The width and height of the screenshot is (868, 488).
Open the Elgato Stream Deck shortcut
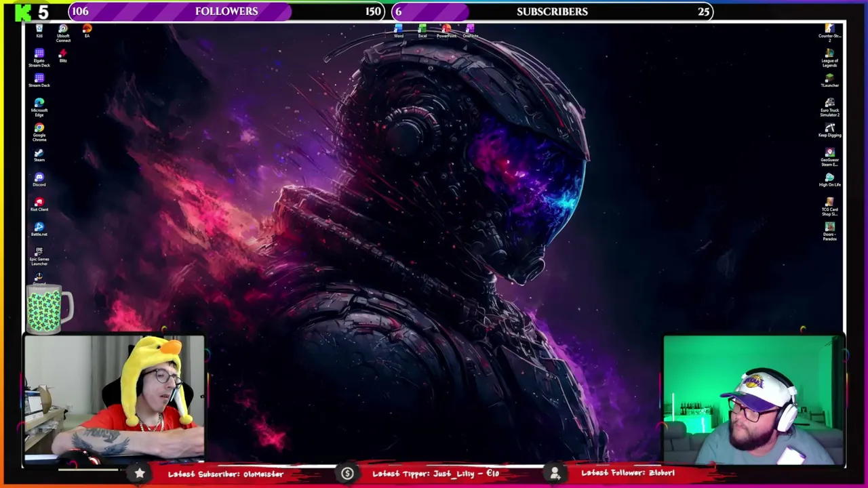(39, 58)
